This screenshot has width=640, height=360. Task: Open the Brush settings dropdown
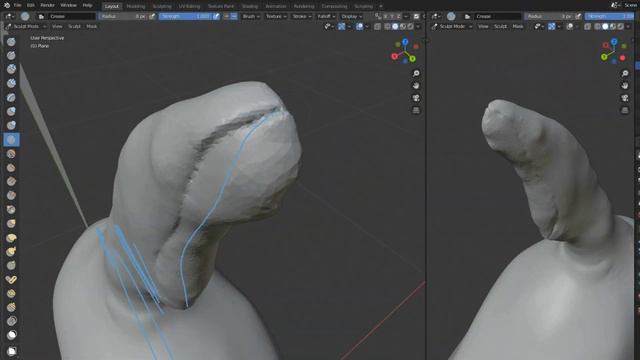251,16
